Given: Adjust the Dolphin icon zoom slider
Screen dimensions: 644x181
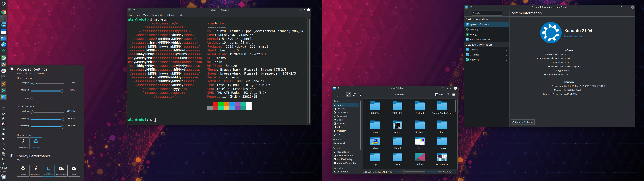Looking at the screenshot, I should point(410,172).
